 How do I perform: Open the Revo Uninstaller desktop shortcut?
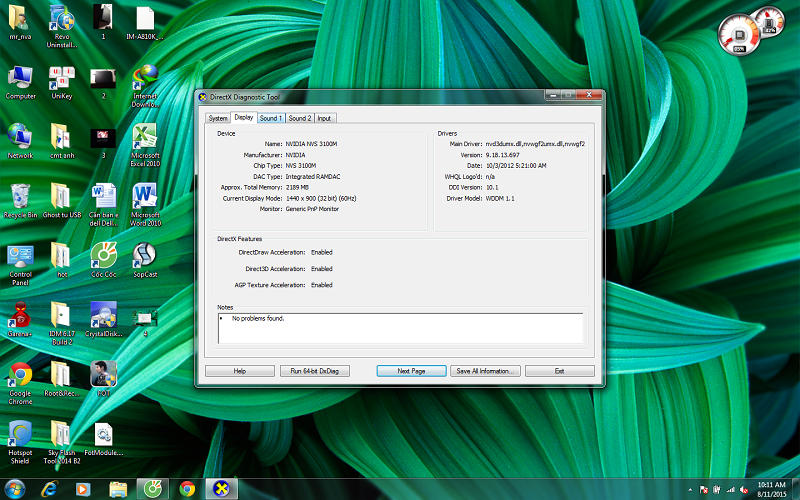click(x=61, y=19)
